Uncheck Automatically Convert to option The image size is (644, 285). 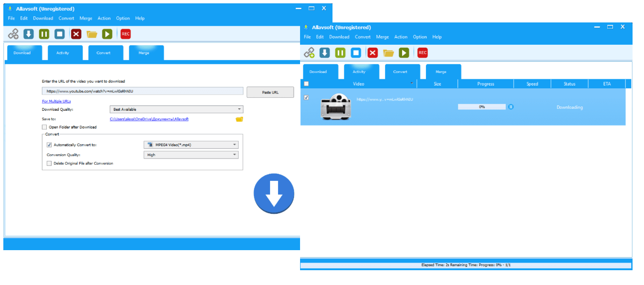49,145
